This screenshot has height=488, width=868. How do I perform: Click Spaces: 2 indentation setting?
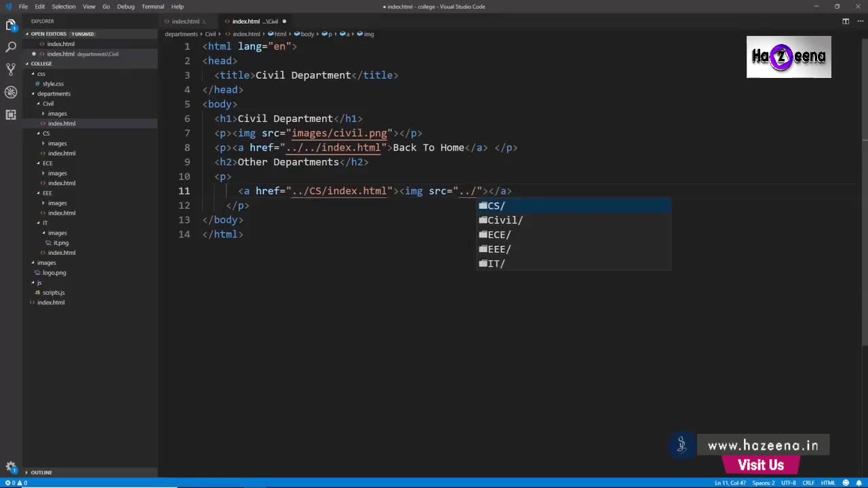click(763, 483)
